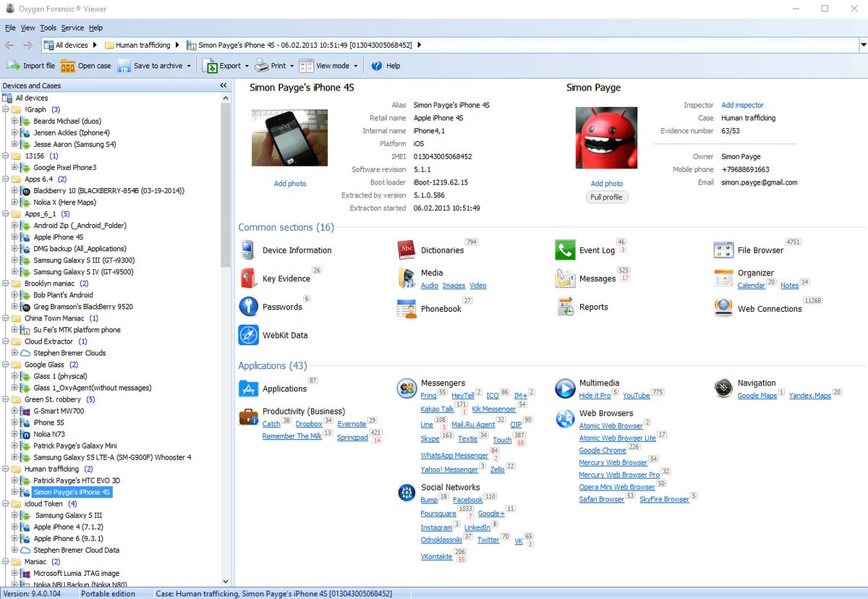
Task: Click the Open case toolbar button
Action: click(86, 65)
